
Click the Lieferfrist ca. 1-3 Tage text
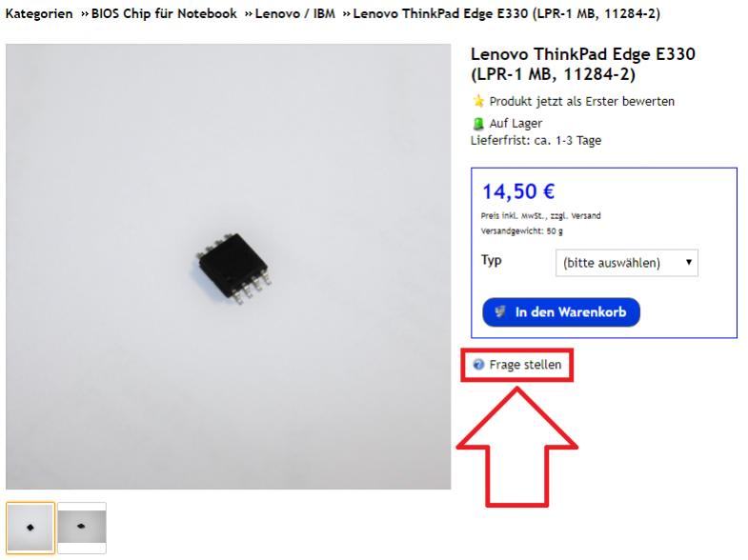(x=536, y=141)
